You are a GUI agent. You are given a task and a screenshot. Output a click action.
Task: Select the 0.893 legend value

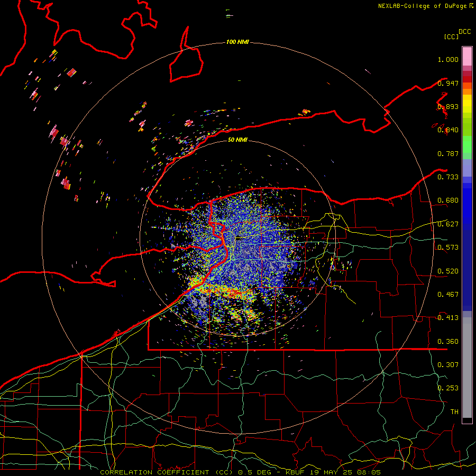[x=448, y=106]
